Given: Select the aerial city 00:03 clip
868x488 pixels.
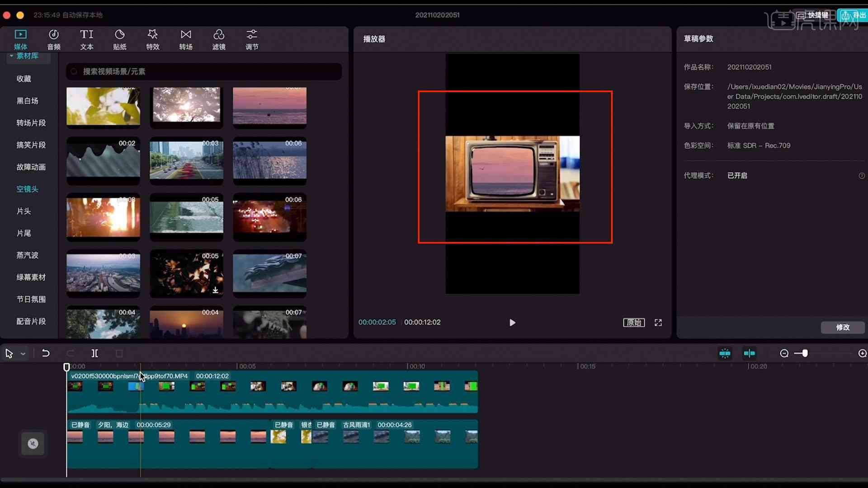Looking at the screenshot, I should tap(103, 273).
